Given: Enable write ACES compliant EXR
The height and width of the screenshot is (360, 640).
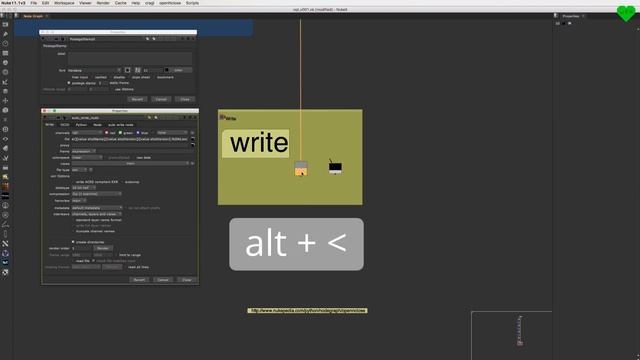Looking at the screenshot, I should pyautogui.click(x=73, y=182).
